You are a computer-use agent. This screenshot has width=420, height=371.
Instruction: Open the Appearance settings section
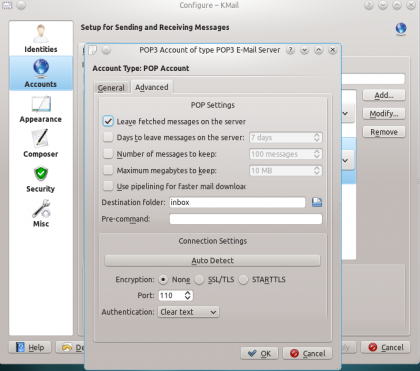41,109
